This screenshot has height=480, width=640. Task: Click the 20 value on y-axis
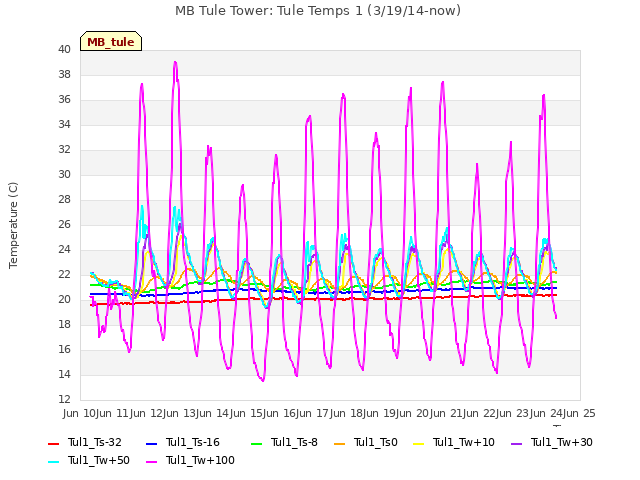point(64,300)
